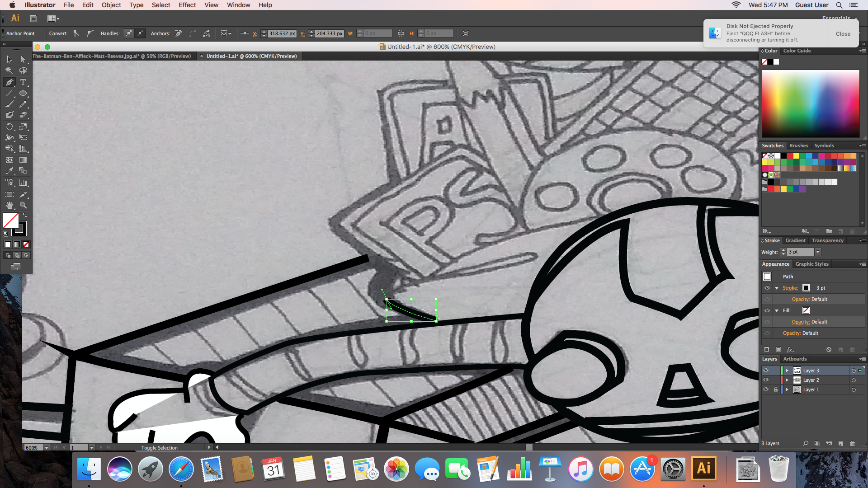
Task: Select the Magic Wand tool
Action: [9, 71]
